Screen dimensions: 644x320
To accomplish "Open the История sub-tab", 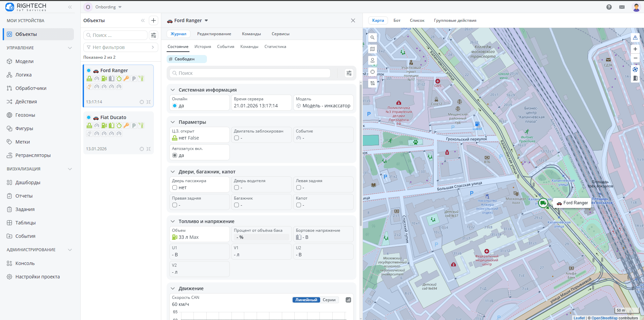I will [203, 47].
